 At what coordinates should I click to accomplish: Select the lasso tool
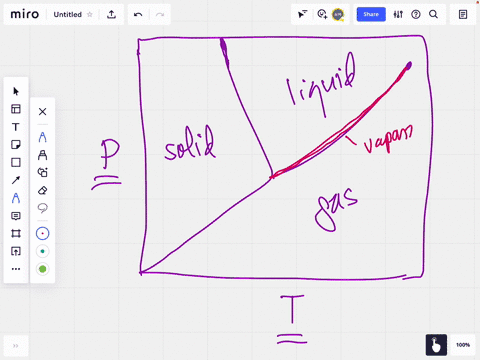42,208
